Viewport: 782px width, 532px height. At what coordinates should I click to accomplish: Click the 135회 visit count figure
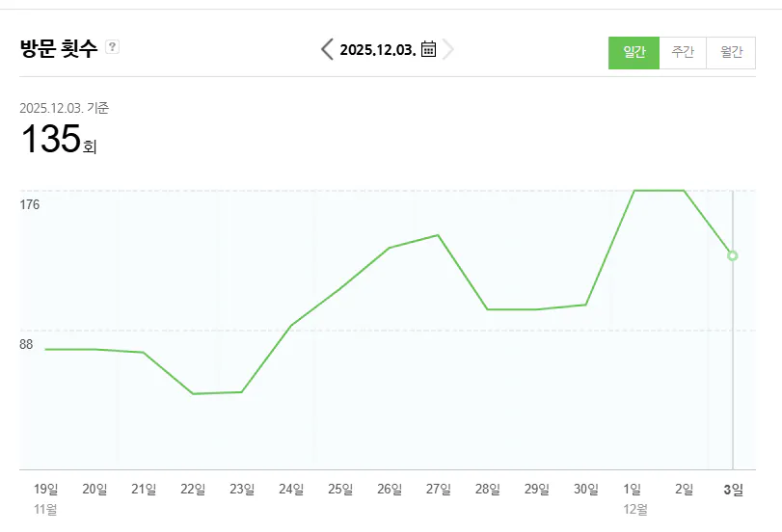tap(59, 141)
